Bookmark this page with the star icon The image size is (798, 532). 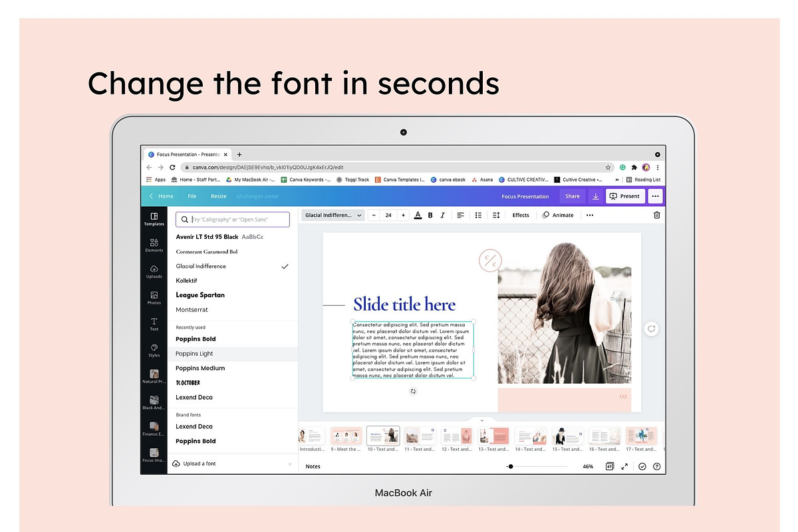(608, 168)
